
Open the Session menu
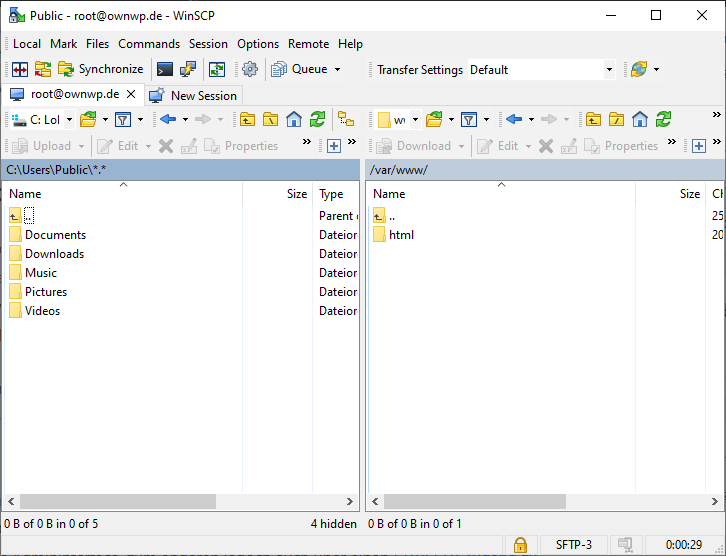(208, 44)
